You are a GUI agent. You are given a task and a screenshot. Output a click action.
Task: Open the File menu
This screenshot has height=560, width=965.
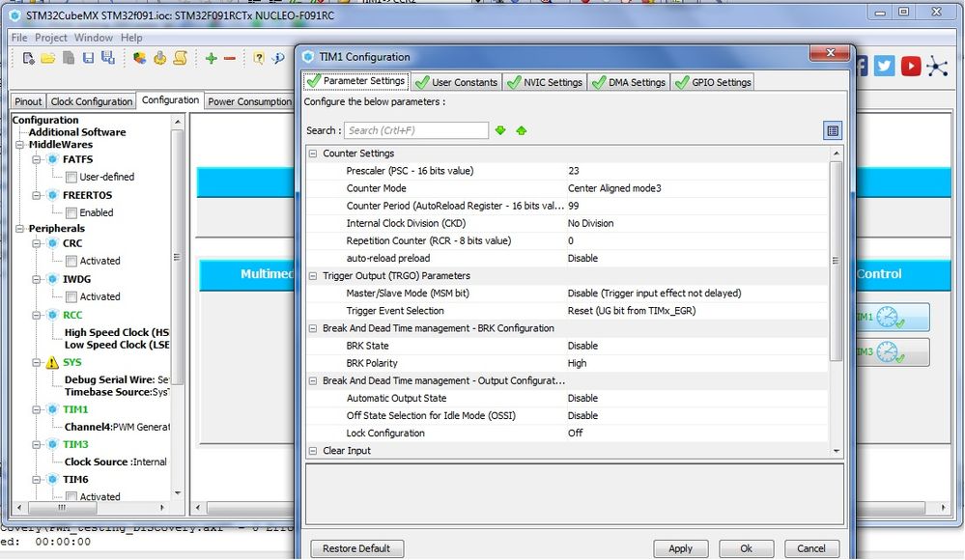pyautogui.click(x=19, y=38)
